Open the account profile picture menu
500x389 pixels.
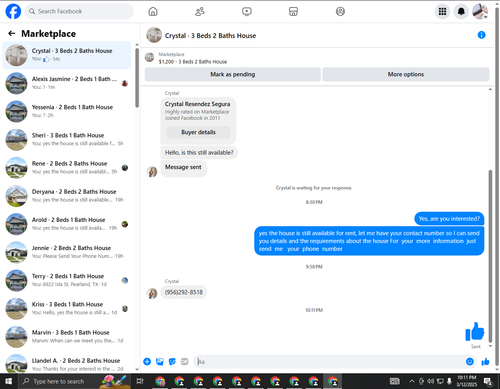pyautogui.click(x=480, y=12)
